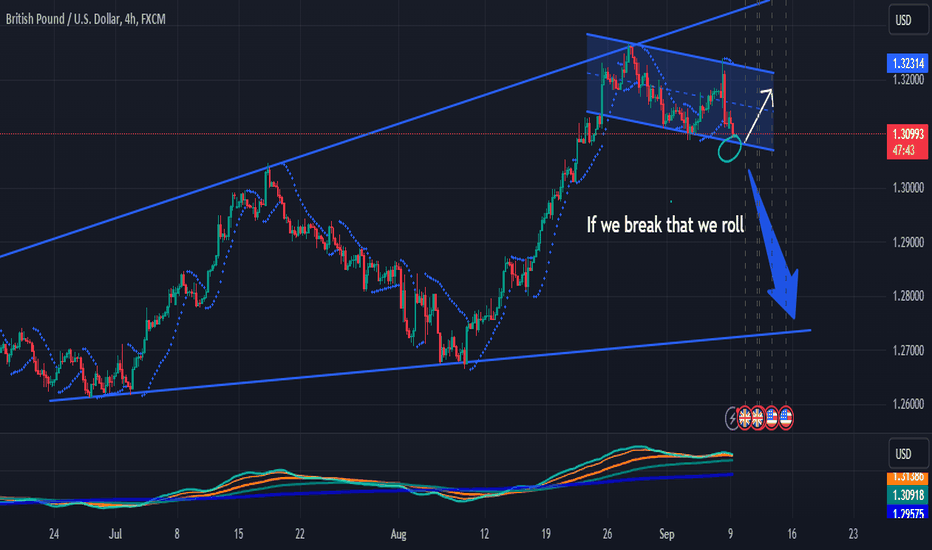Viewport: 932px width, 550px height.
Task: Click the Jul label on the time axis
Action: [115, 534]
